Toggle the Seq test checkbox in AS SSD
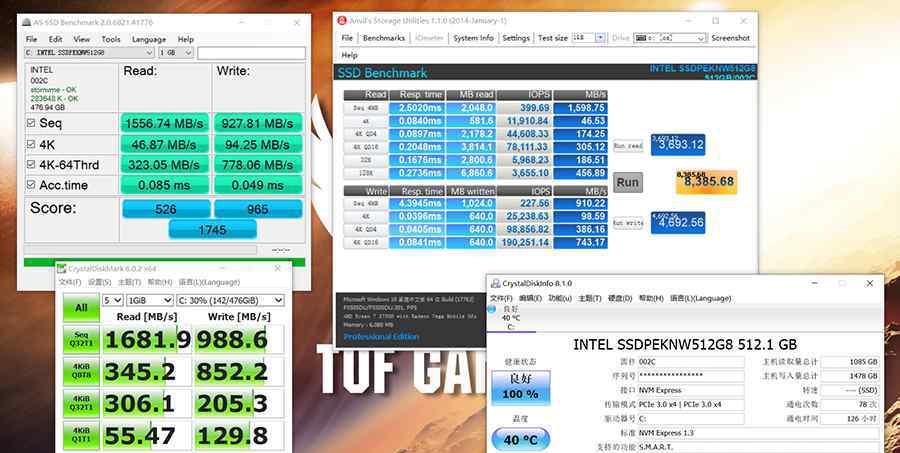Viewport: 900px width, 453px height. [x=31, y=123]
